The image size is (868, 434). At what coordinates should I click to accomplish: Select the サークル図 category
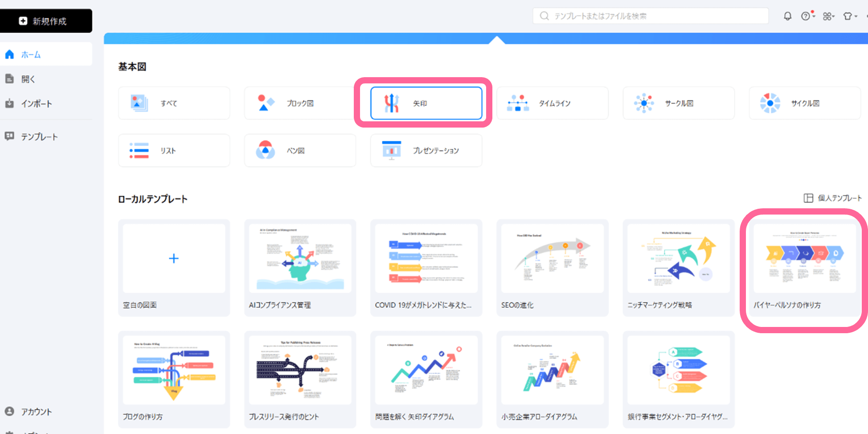678,103
